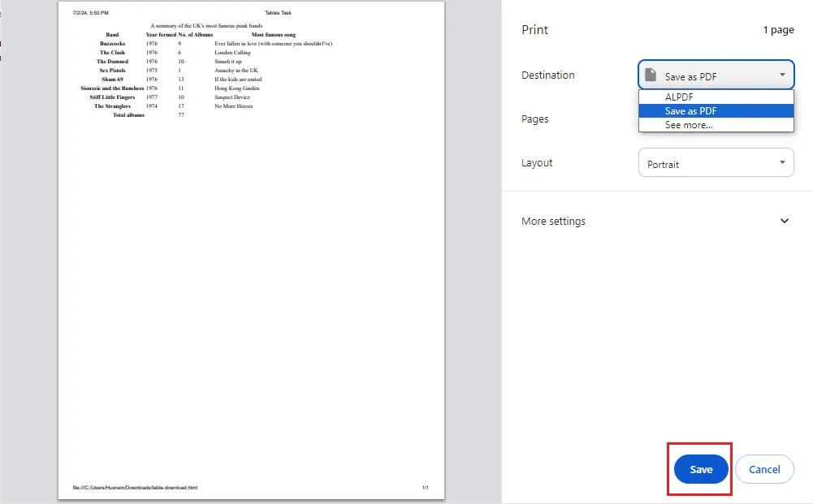Viewport: 813px width, 504px height.
Task: Click the Save button
Action: (x=699, y=469)
